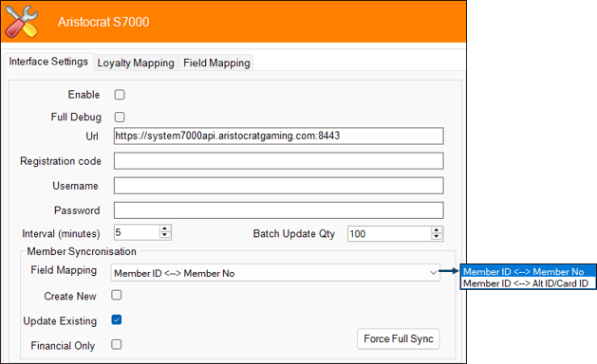Untick the Update Existing checkbox
Viewport: 597px width, 364px height.
(117, 319)
